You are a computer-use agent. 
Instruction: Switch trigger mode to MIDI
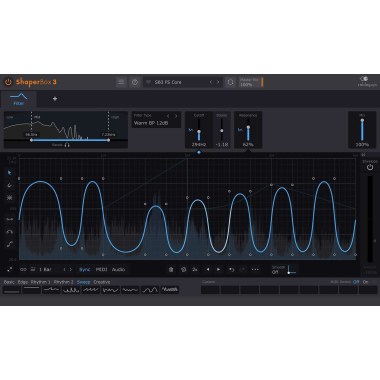pyautogui.click(x=101, y=269)
